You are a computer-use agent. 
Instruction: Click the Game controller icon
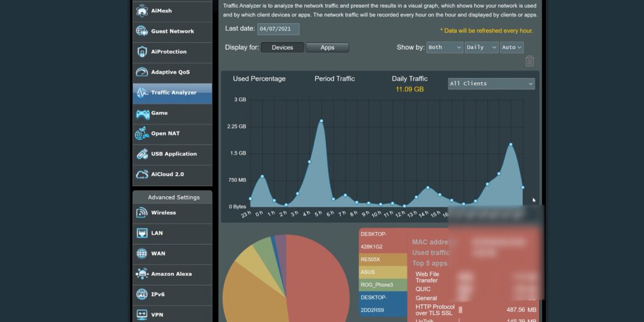tap(142, 113)
